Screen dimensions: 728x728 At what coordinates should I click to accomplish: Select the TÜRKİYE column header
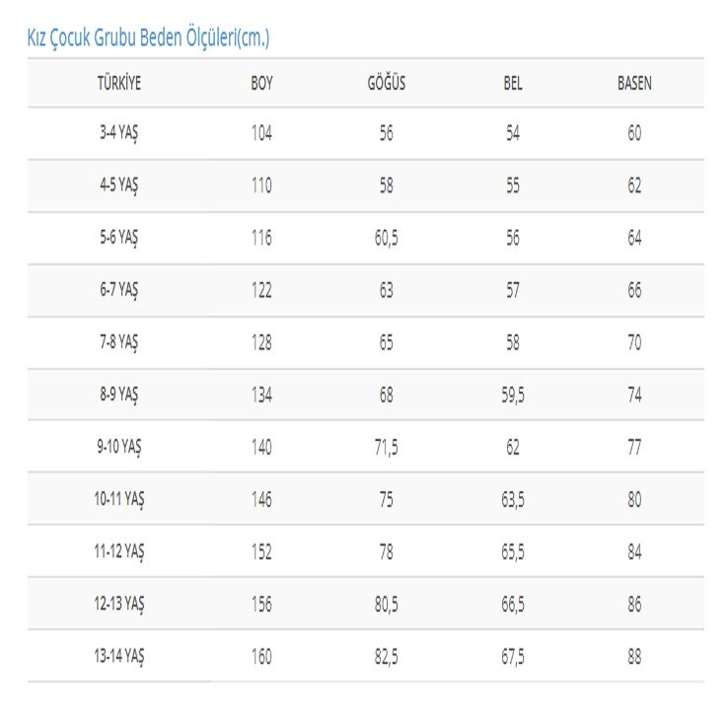118,83
